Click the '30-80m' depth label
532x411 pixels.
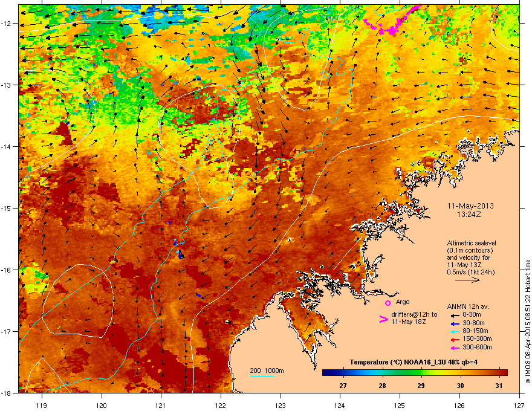(x=473, y=323)
